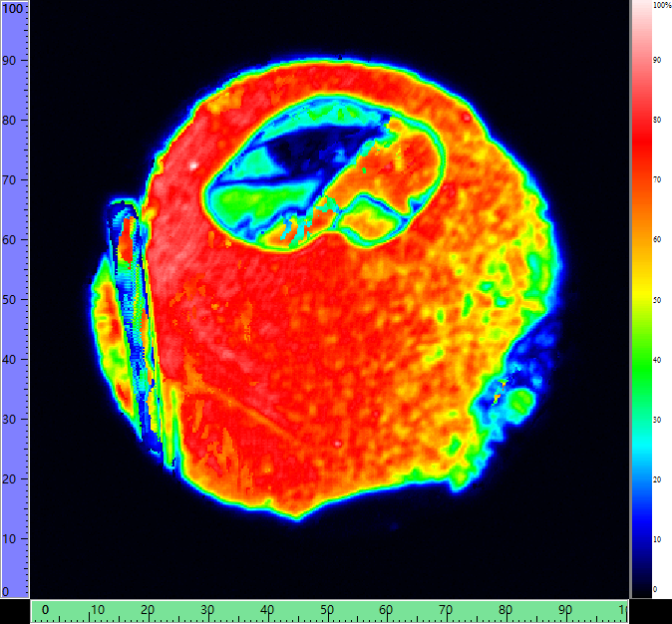
Task: Click the white hot spot left of the oval cavity
Action: [x=193, y=164]
